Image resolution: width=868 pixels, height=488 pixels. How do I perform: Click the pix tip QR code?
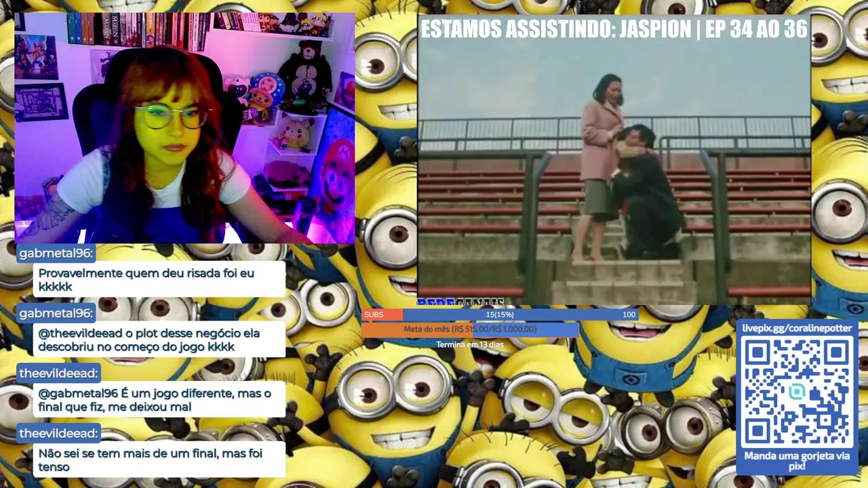coord(797,392)
